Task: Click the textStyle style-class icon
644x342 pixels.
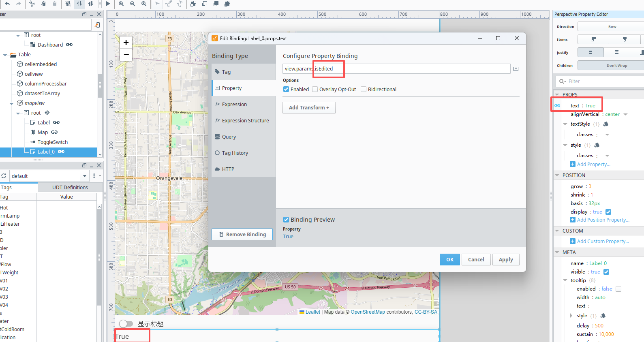Action: pyautogui.click(x=605, y=124)
